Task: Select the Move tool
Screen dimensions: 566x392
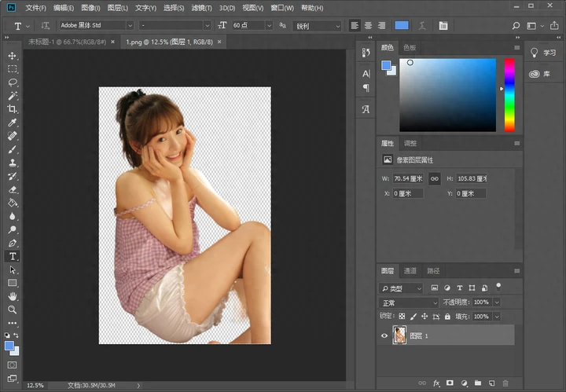Action: coord(13,56)
